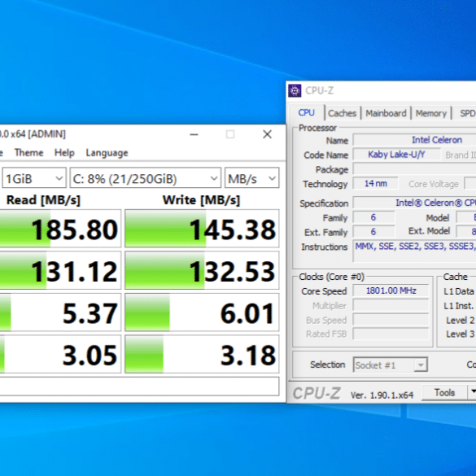
Task: Click the Intel® Celeron® specification field
Action: point(414,203)
